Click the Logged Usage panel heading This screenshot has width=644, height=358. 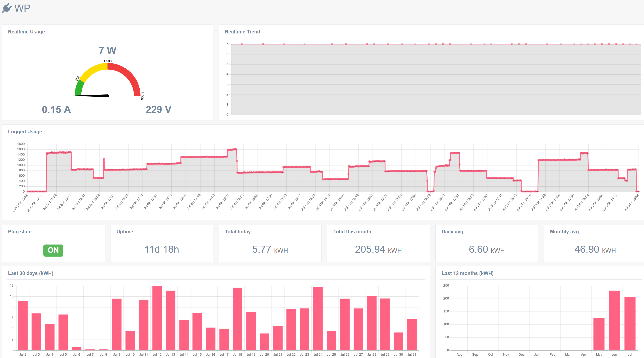[25, 132]
